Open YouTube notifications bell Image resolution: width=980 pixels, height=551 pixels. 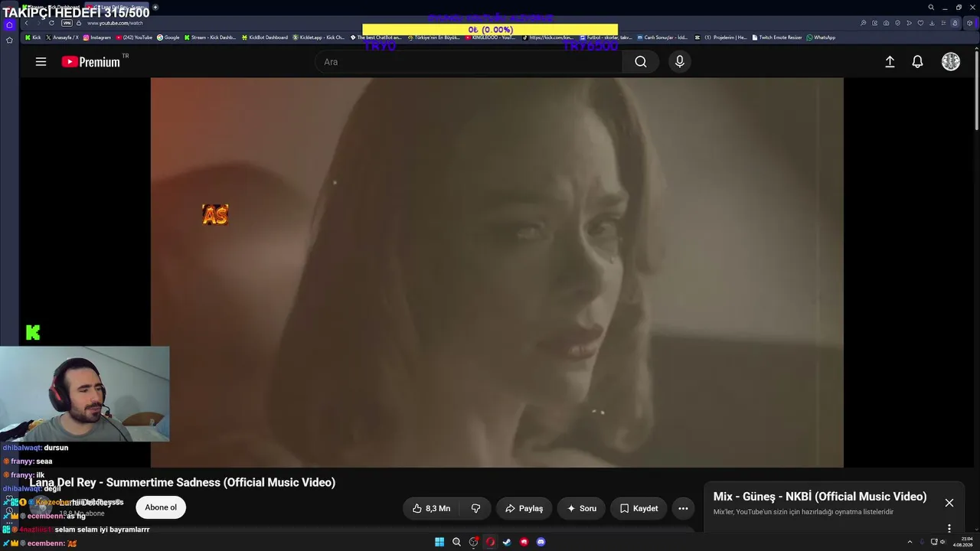pos(917,62)
